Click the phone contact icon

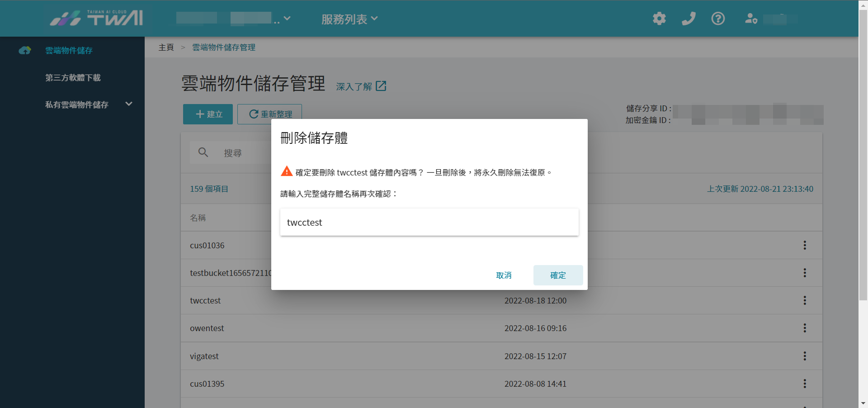[689, 19]
